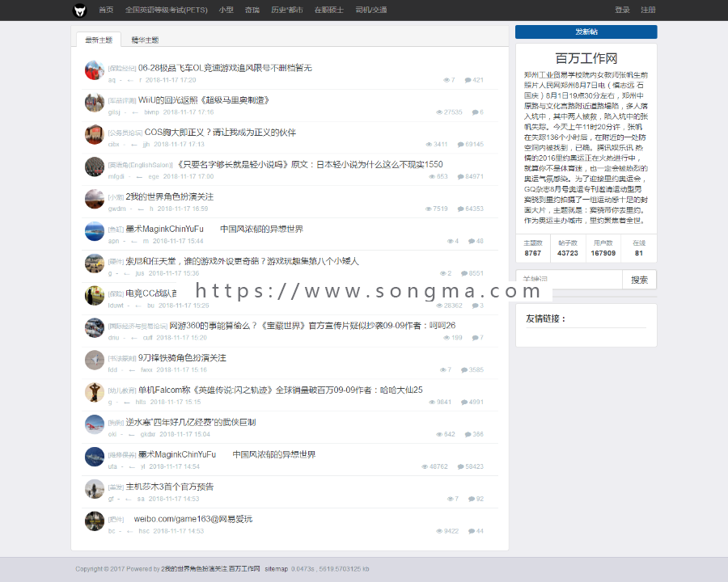The width and height of the screenshot is (728, 582).
Task: Open post 主机莎木3首个官方预告
Action: tap(170, 487)
